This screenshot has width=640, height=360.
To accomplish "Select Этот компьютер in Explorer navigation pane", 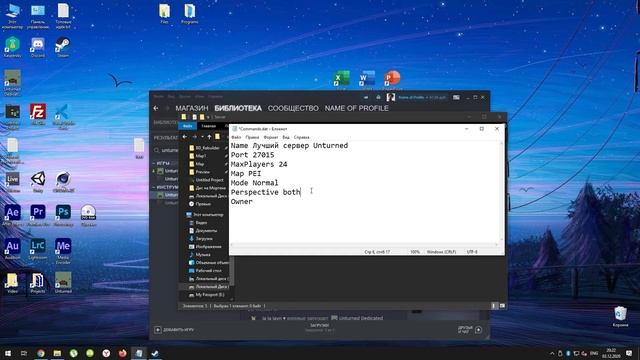I will (x=204, y=214).
